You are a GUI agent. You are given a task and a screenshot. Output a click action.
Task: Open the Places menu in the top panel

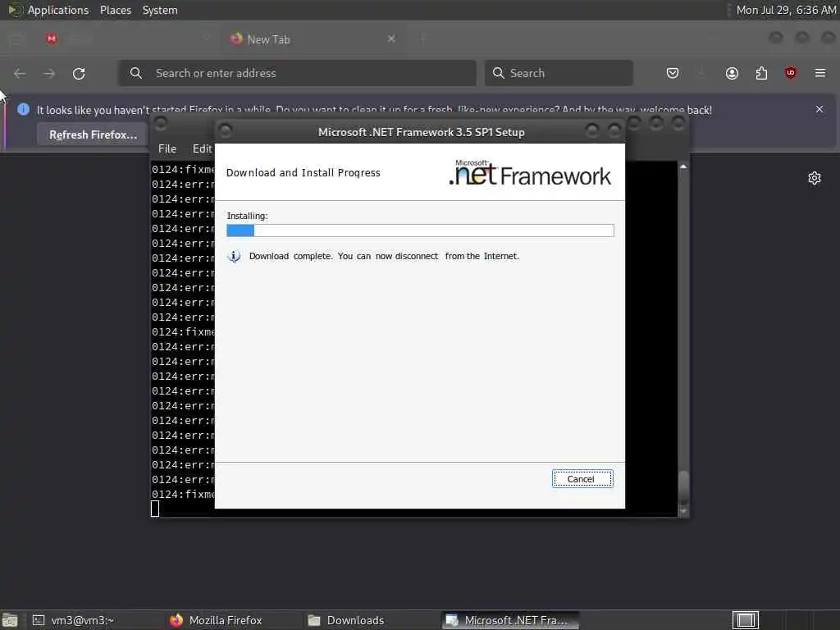pyautogui.click(x=116, y=10)
